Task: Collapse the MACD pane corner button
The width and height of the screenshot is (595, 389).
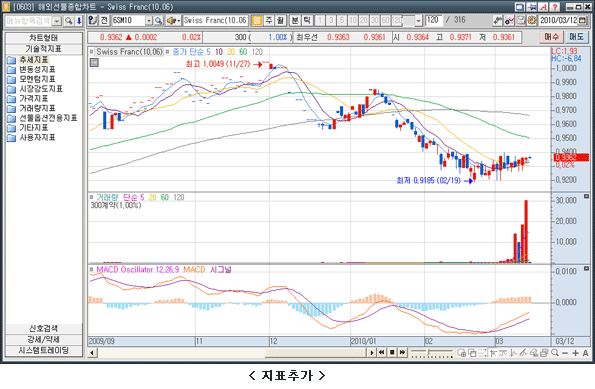Action: [586, 268]
